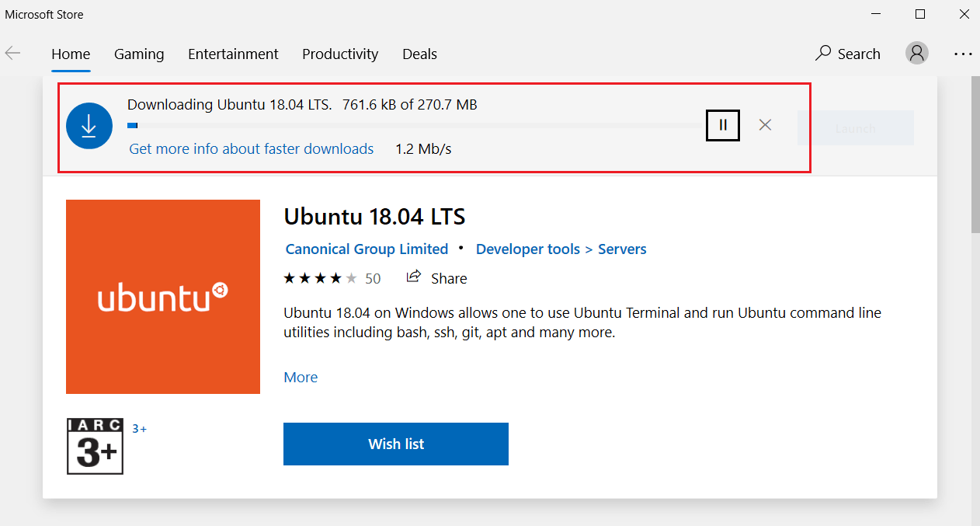The image size is (980, 526).
Task: Click the IARC 3+ rating badge
Action: (x=96, y=446)
